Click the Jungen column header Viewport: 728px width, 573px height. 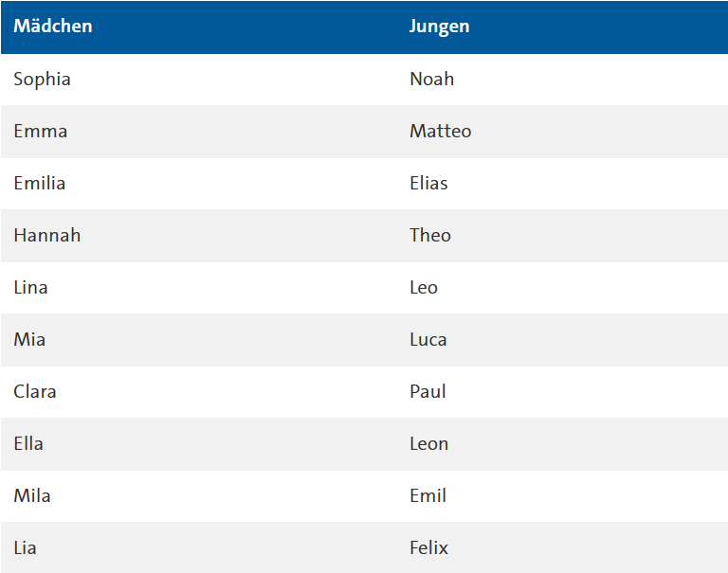[439, 27]
